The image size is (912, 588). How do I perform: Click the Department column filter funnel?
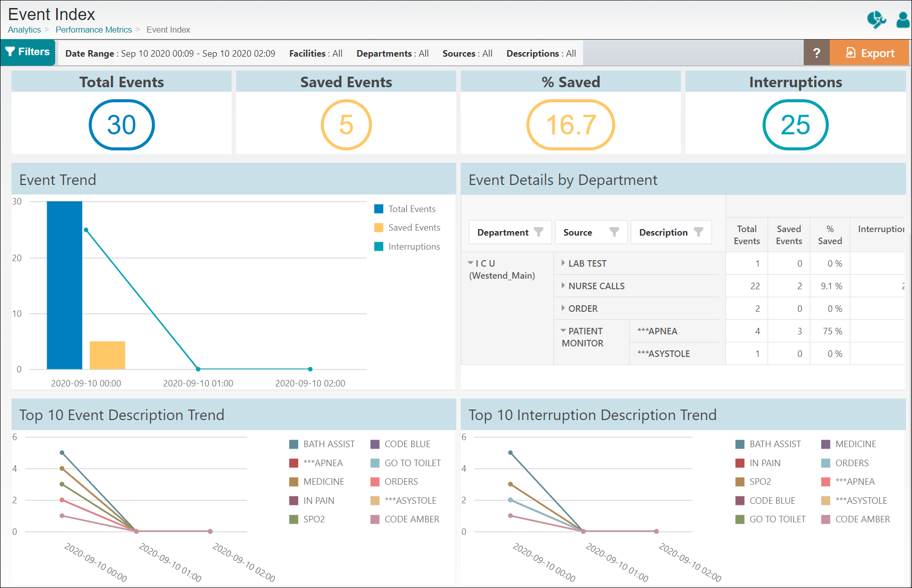coord(538,232)
